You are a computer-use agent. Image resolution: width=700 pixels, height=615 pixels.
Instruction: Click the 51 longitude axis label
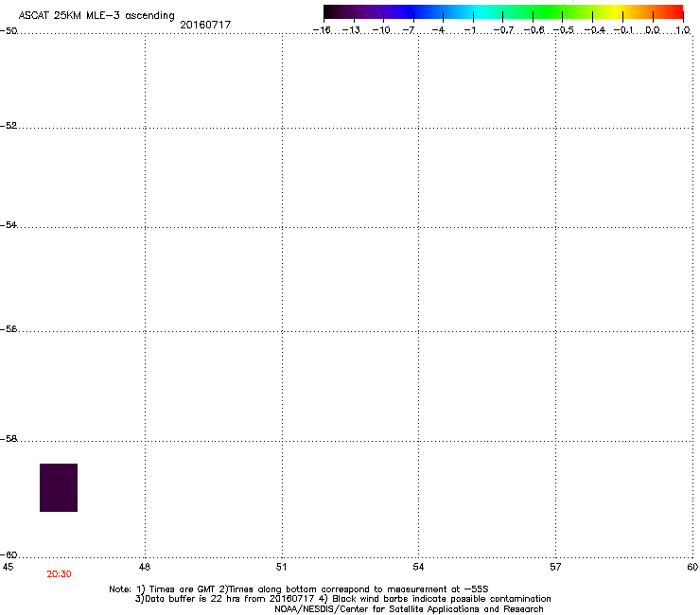point(281,567)
